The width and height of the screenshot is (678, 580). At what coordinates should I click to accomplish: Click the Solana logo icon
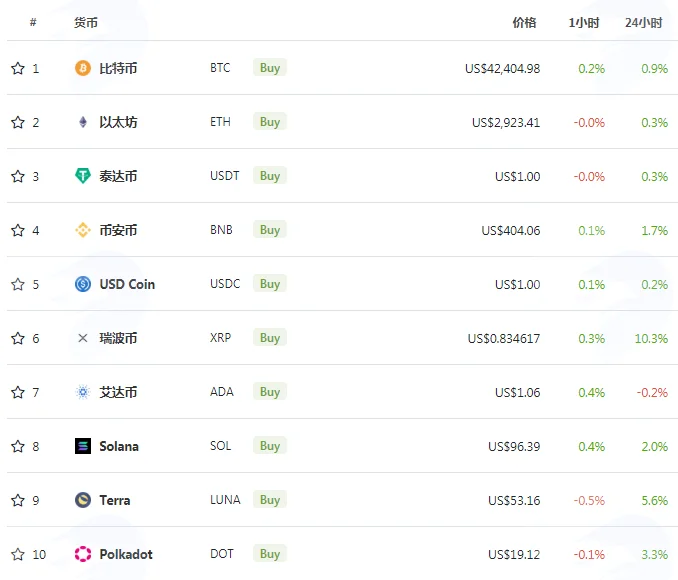click(x=83, y=446)
